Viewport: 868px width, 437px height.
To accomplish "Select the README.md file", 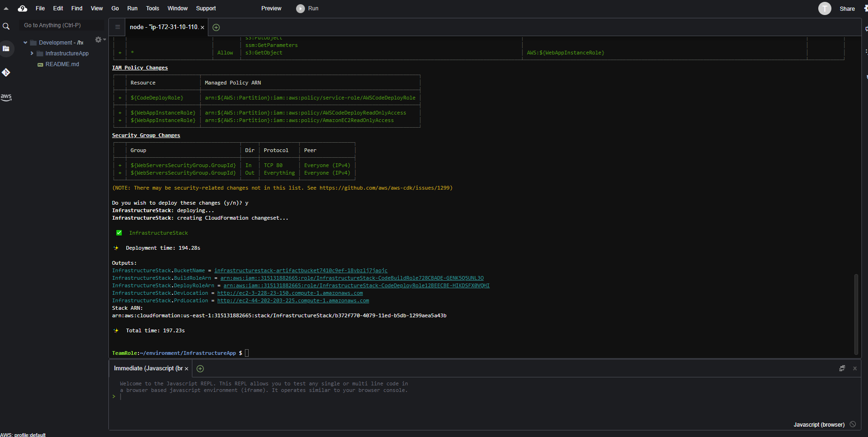I will click(62, 64).
